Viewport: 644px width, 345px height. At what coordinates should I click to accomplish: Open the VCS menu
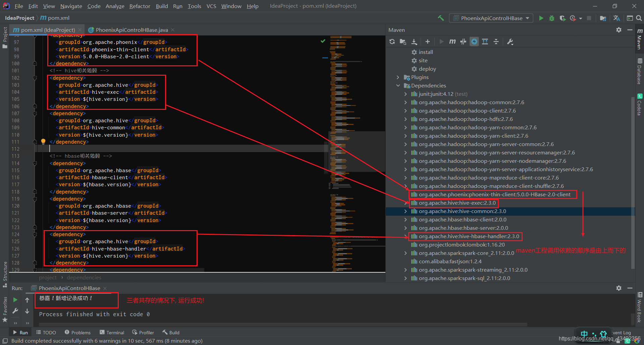211,6
